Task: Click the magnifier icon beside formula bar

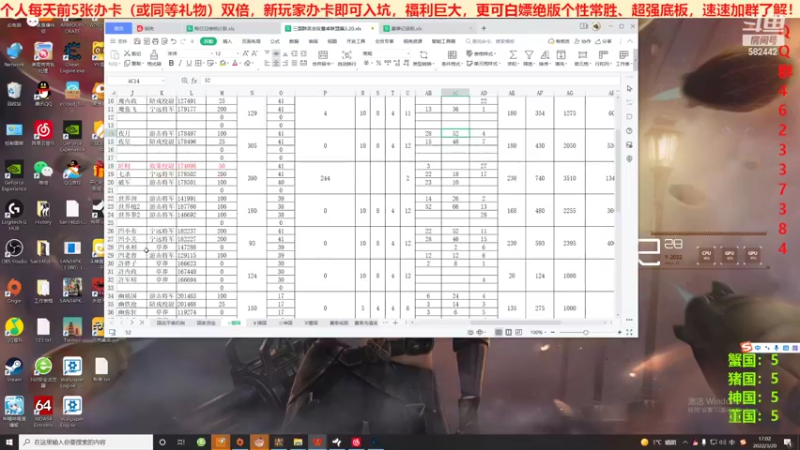Action: pos(184,81)
